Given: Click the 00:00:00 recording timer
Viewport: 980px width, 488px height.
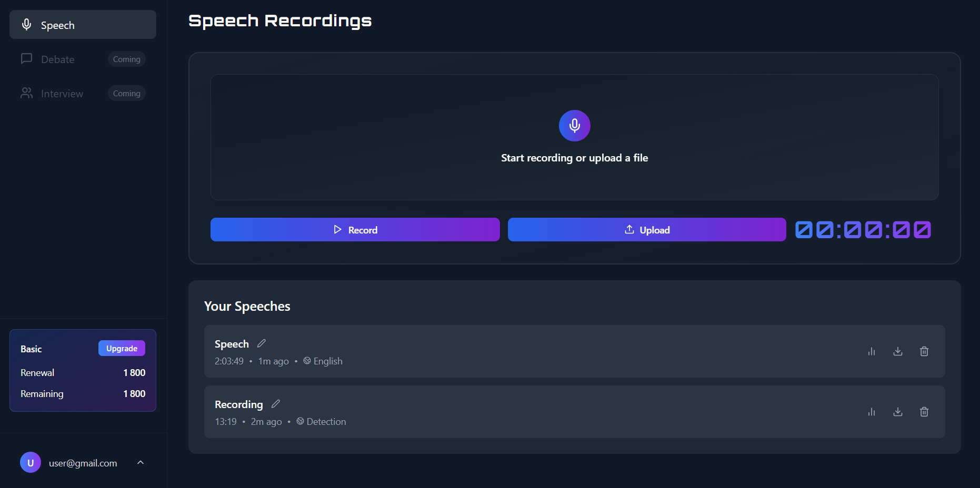Looking at the screenshot, I should [x=863, y=230].
